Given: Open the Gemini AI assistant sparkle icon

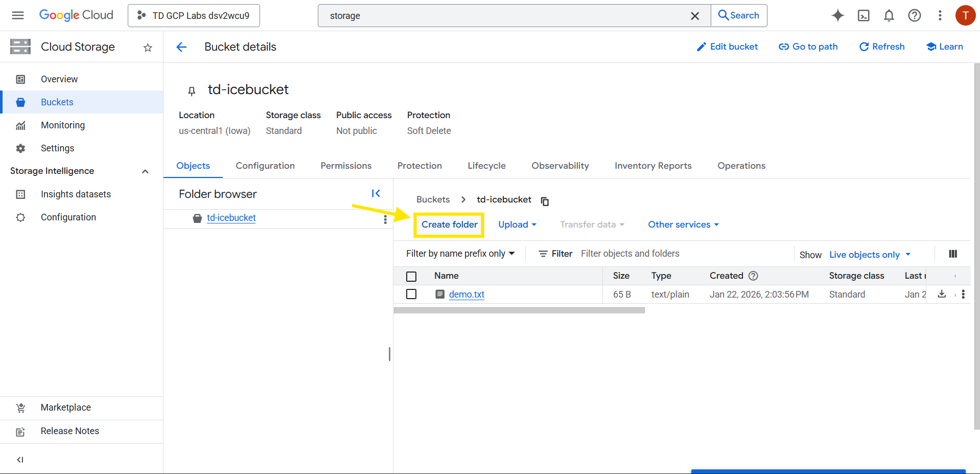Looking at the screenshot, I should pyautogui.click(x=837, y=15).
